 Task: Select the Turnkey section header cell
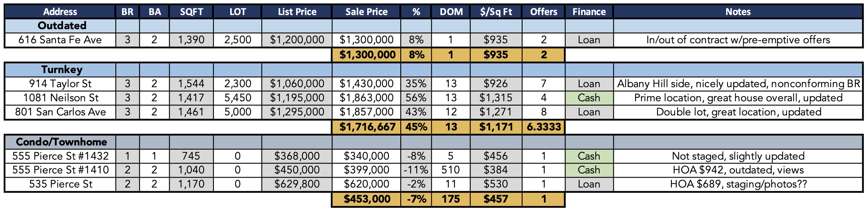point(62,70)
